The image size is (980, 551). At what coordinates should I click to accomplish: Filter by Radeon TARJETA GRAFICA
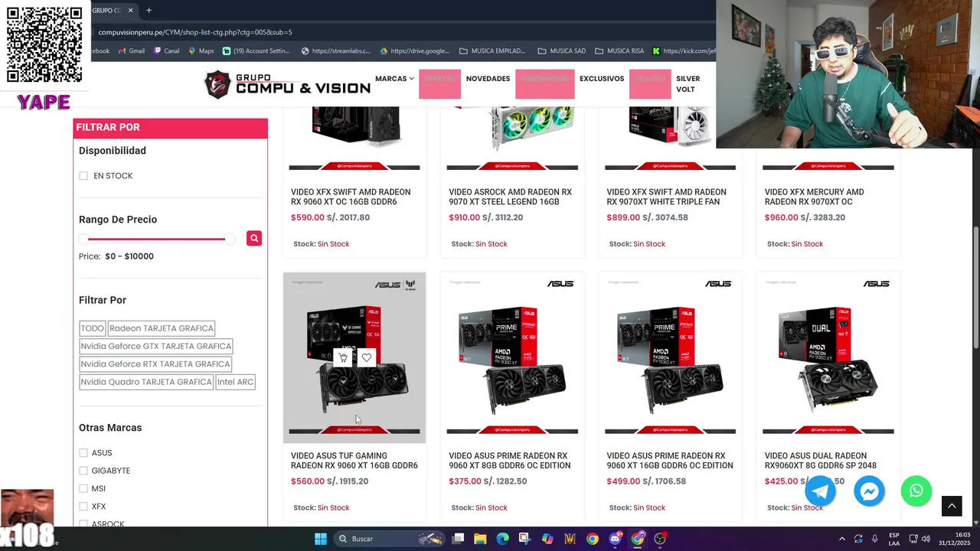[162, 328]
